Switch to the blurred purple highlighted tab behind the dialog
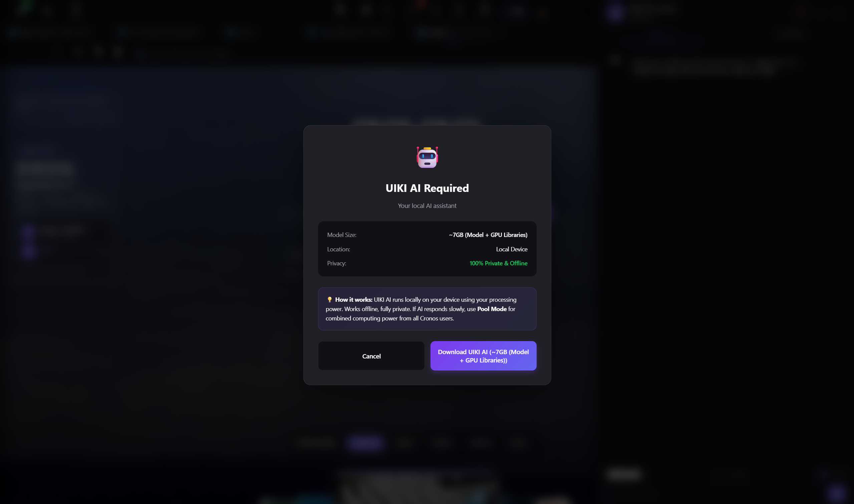 click(x=365, y=443)
